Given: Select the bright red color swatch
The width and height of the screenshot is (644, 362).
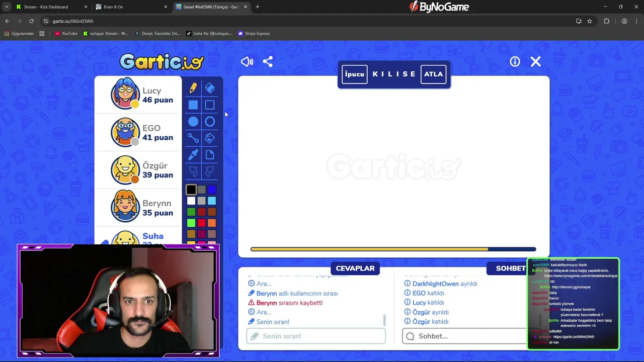Looking at the screenshot, I should pos(201,223).
